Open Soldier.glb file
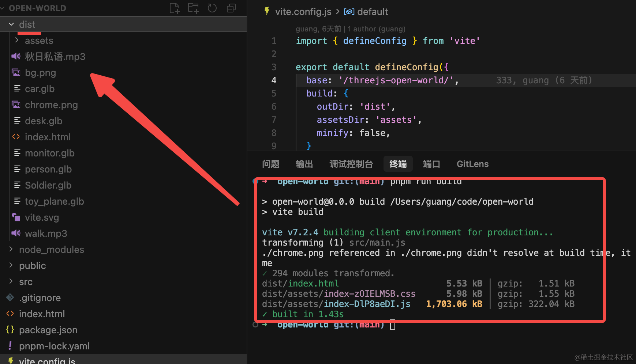Viewport: 636px width, 364px height. [48, 185]
